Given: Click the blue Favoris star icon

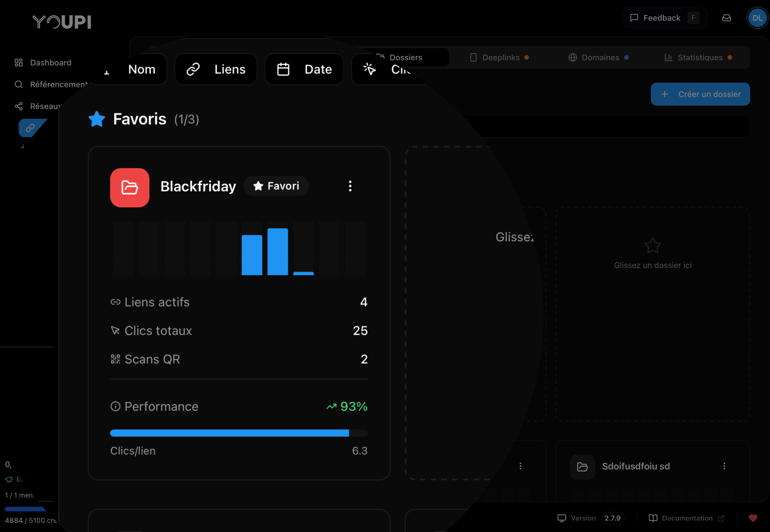Looking at the screenshot, I should [97, 119].
